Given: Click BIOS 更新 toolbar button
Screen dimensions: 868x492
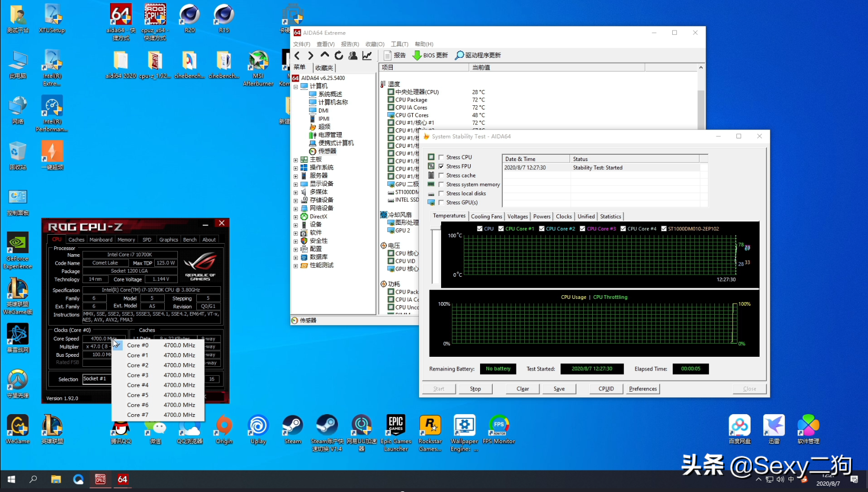Looking at the screenshot, I should pyautogui.click(x=430, y=55).
